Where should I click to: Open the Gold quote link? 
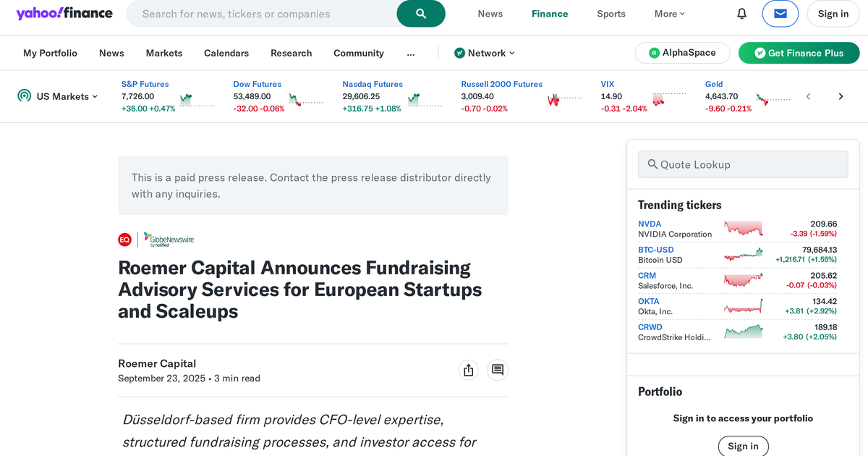tap(714, 84)
